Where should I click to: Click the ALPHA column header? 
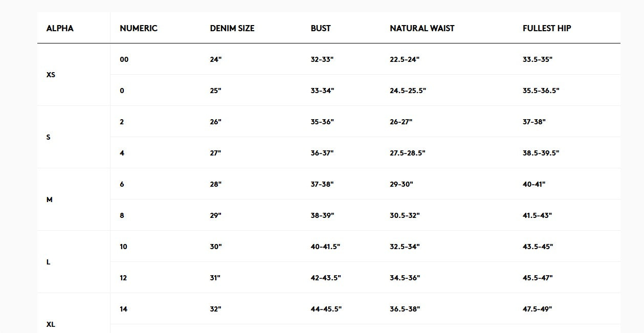click(60, 28)
